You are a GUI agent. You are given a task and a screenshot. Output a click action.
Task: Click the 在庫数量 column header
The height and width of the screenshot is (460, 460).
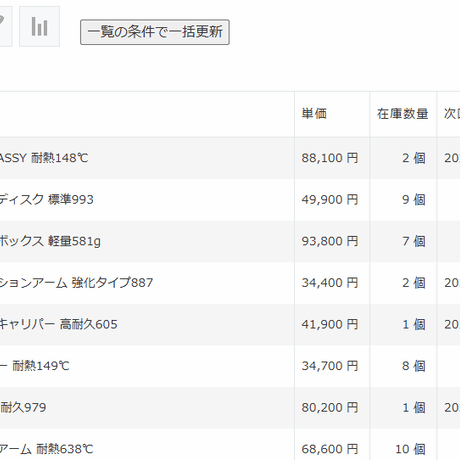tap(402, 114)
